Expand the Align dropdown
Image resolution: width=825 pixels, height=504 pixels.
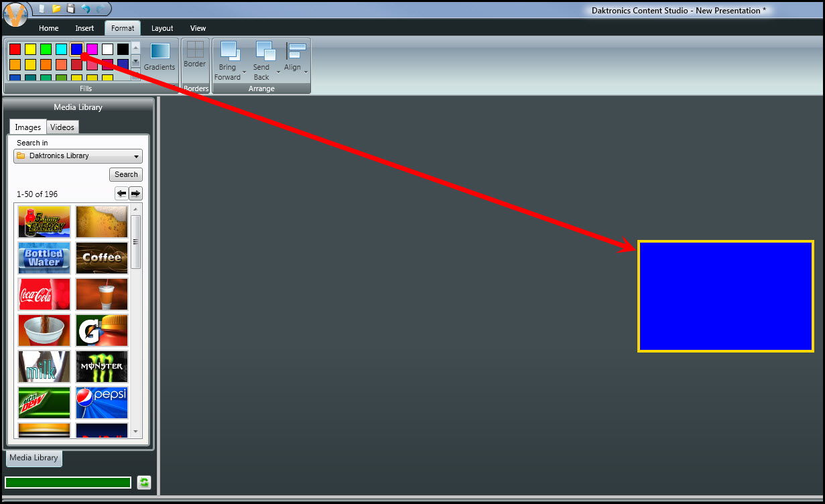pos(306,71)
